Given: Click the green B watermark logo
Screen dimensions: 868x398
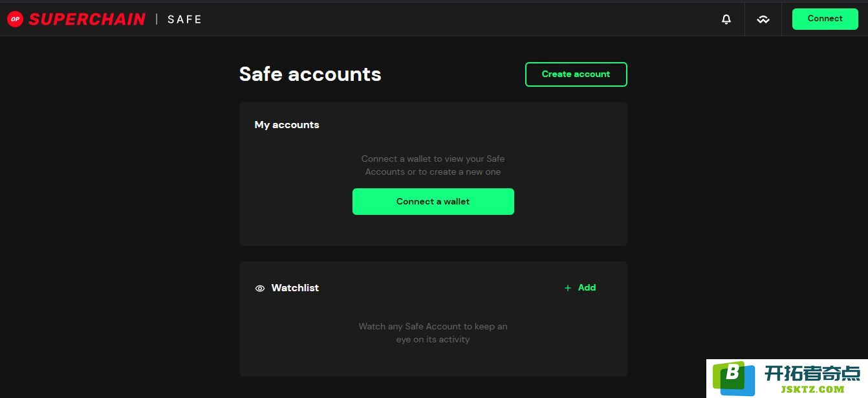Looking at the screenshot, I should pyautogui.click(x=734, y=379).
